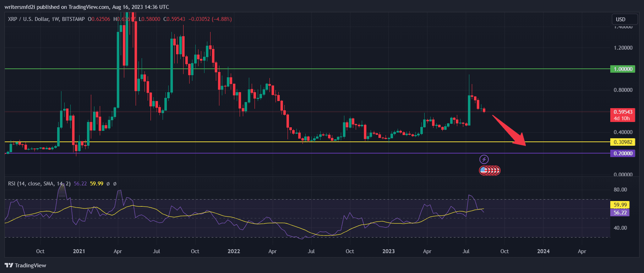Click the yellow 59.99 RSI value label

coord(620,205)
